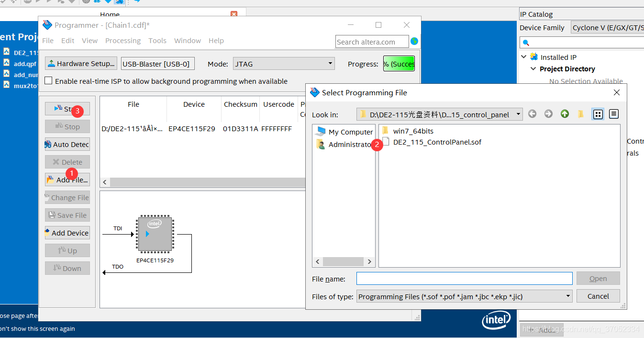This screenshot has width=644, height=338.
Task: Click USB-Blaster [USB-0] hardware field
Action: click(x=157, y=64)
